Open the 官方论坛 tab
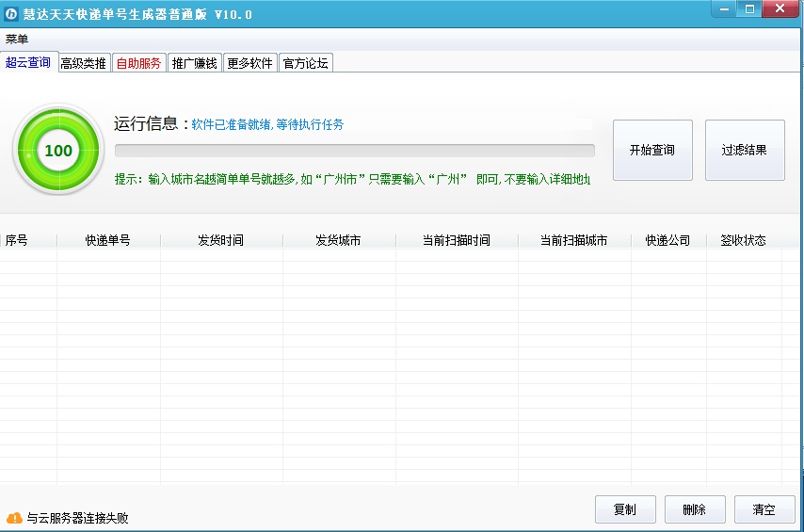Image resolution: width=804 pixels, height=532 pixels. (x=306, y=63)
